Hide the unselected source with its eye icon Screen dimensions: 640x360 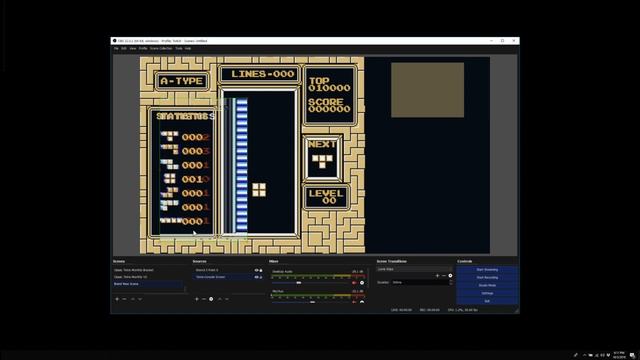[x=256, y=270]
